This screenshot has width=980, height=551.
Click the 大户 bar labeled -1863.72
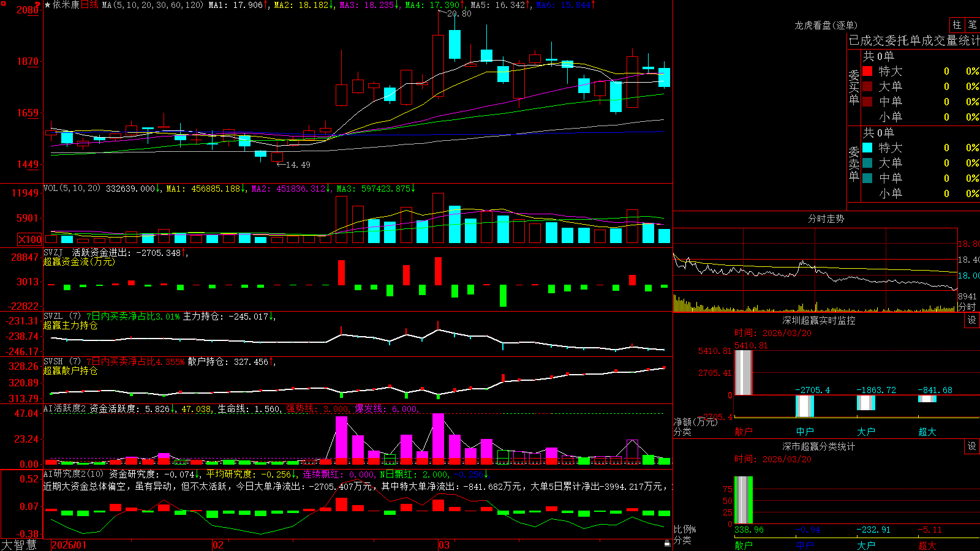[x=866, y=402]
